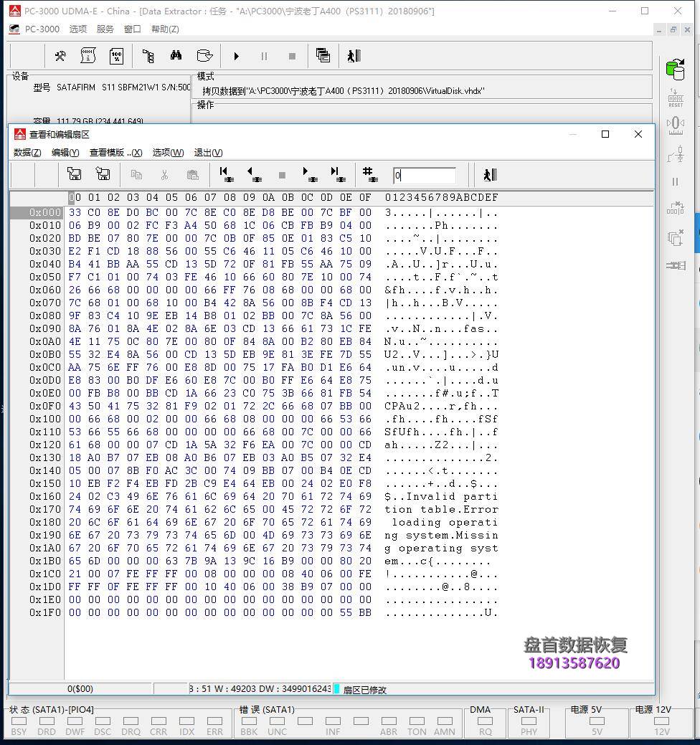Open the 查看模板 menu
The width and height of the screenshot is (700, 745).
point(115,153)
